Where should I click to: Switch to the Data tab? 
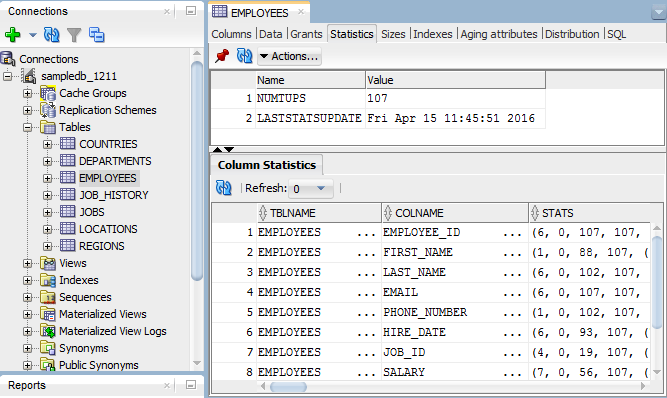pyautogui.click(x=271, y=34)
